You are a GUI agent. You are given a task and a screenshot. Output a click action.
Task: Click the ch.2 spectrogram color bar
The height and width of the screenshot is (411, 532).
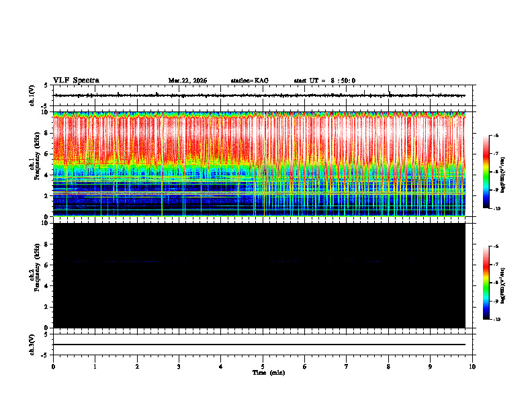(486, 283)
